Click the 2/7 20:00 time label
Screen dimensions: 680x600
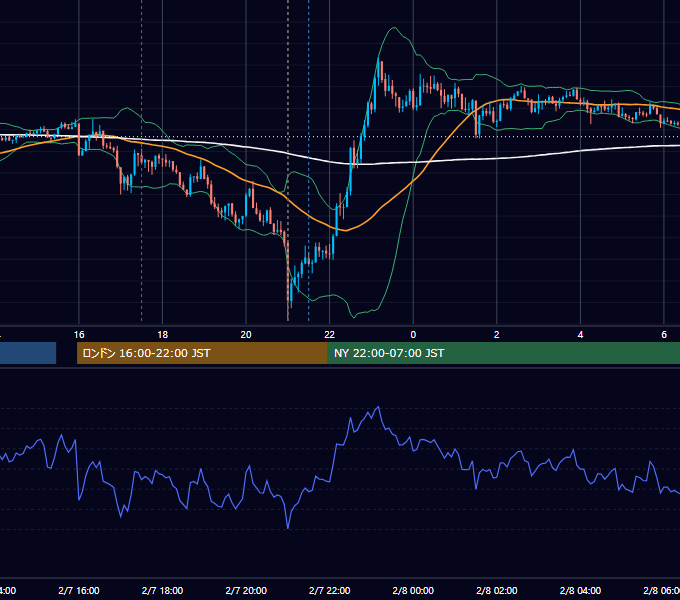coord(246,590)
